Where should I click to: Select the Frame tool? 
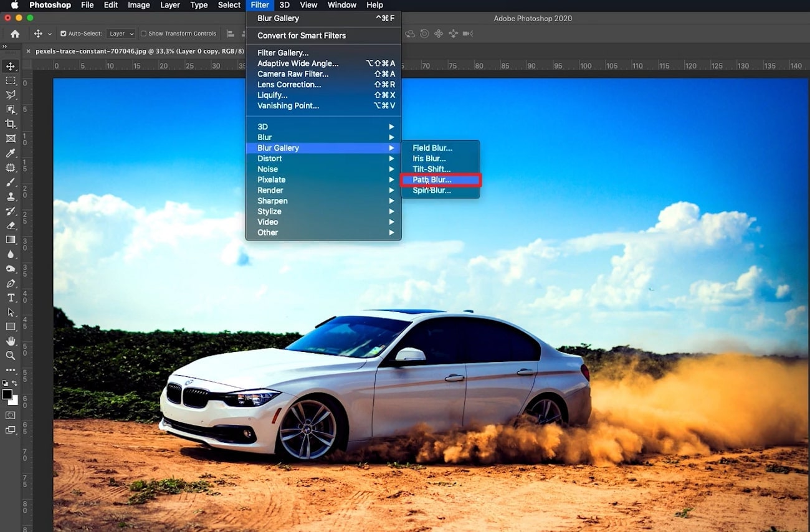(11, 139)
